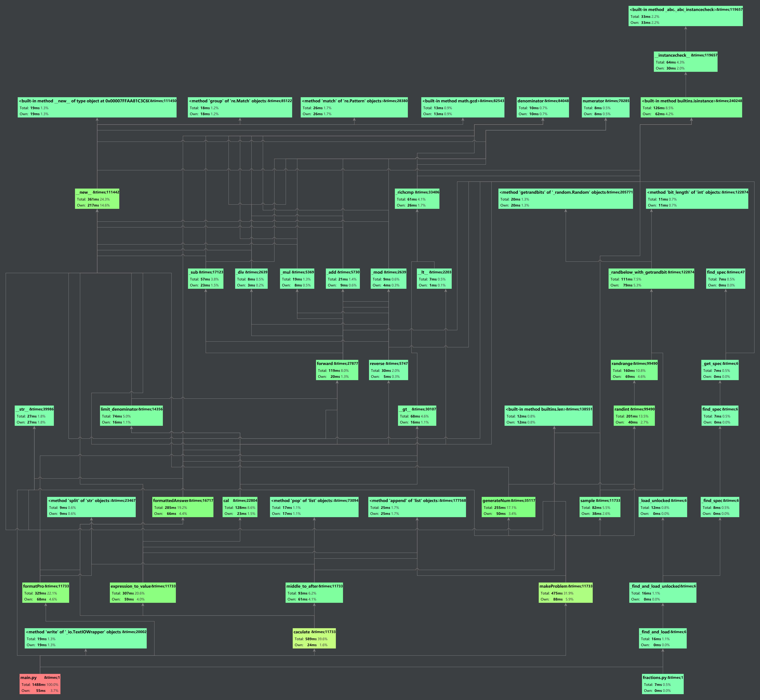Select the __new__ node with 361ms total
Screen dimensions: 760x700
97,199
